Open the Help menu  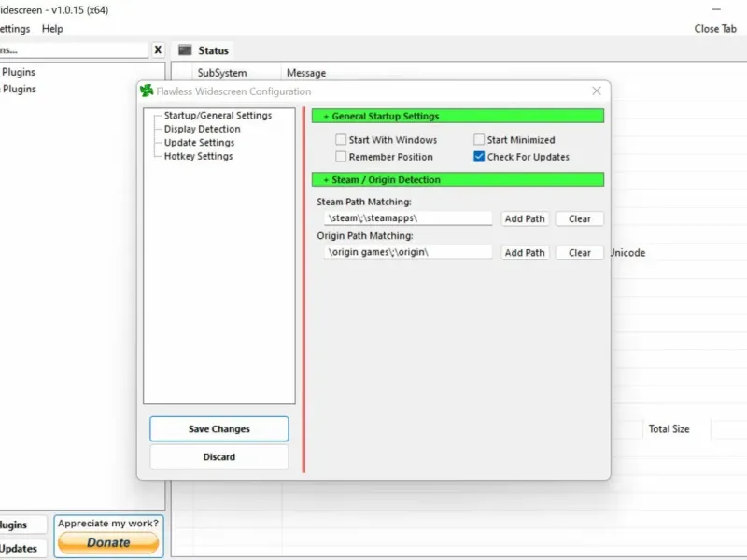pos(52,29)
